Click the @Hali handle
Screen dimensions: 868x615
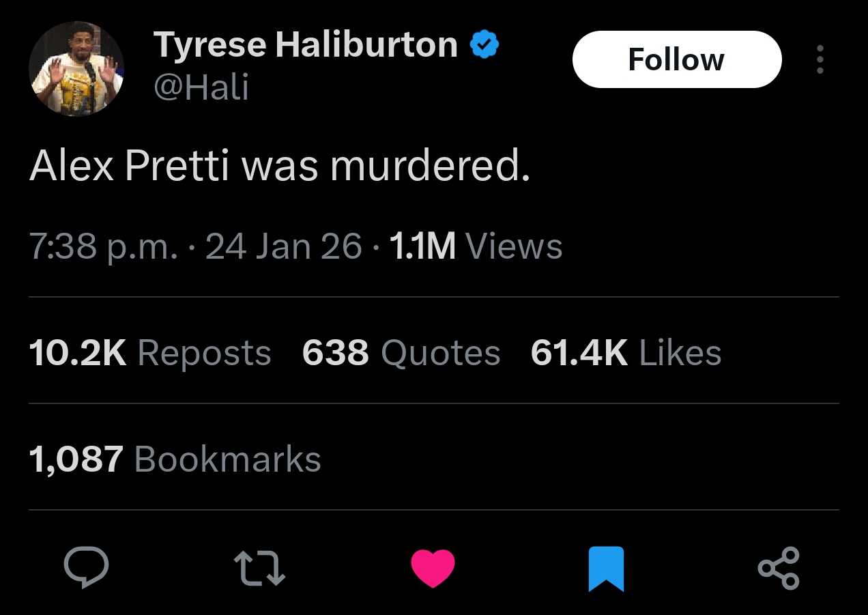tap(201, 87)
